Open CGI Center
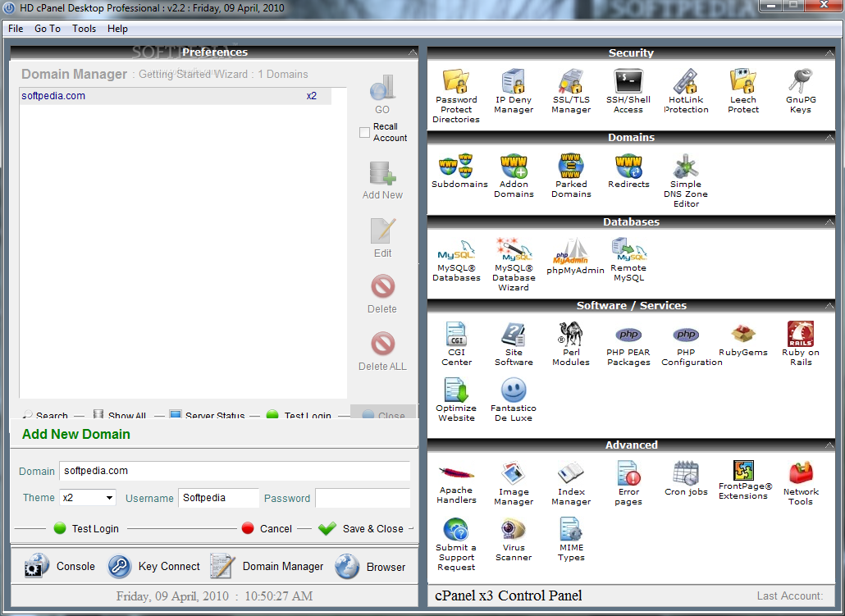The width and height of the screenshot is (845, 616). (x=456, y=344)
